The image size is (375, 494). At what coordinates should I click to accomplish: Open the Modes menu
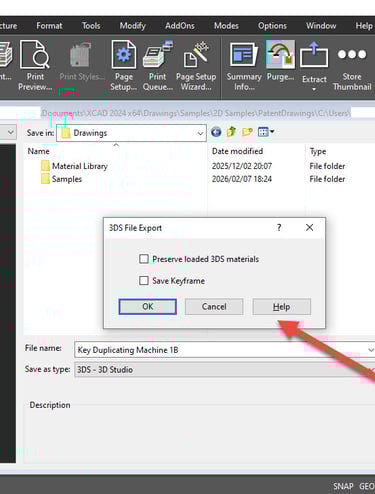[x=226, y=26]
